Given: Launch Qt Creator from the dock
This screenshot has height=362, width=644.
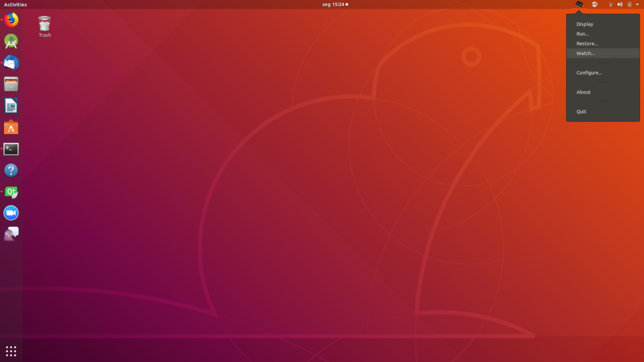Looking at the screenshot, I should (x=11, y=192).
